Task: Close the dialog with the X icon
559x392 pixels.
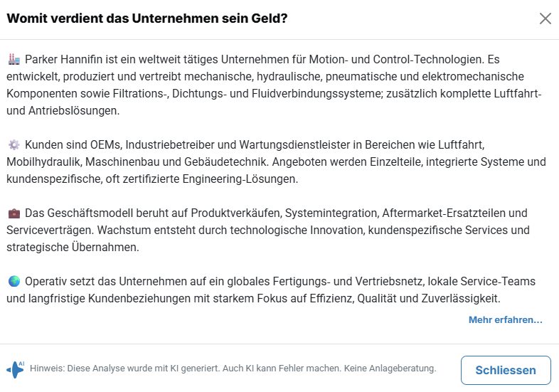Action: coord(545,18)
